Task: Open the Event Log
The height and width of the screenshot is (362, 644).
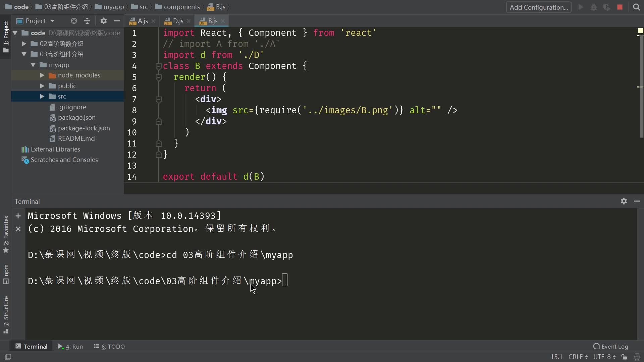Action: (x=610, y=347)
